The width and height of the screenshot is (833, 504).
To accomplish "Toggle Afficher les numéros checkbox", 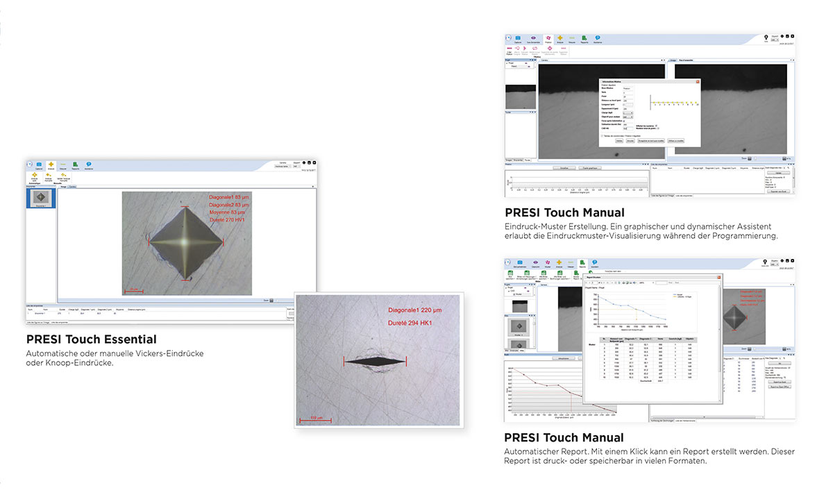I will pyautogui.click(x=656, y=126).
